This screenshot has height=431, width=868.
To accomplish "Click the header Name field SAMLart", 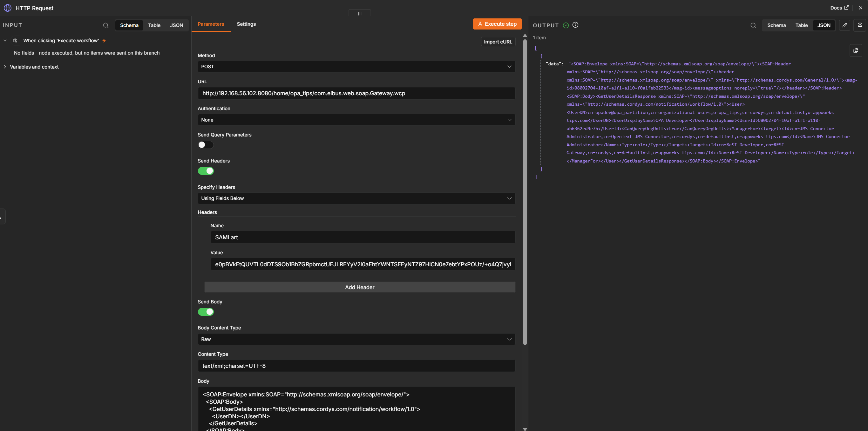I will click(x=363, y=237).
